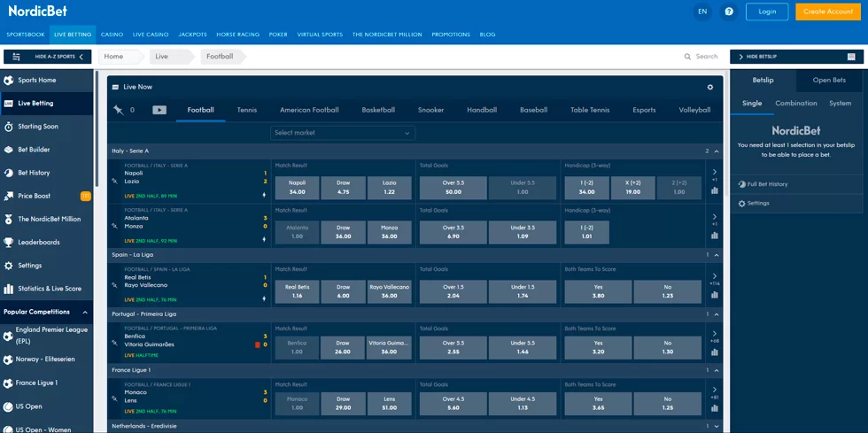
Task: Open Casino in top navigation
Action: [x=112, y=35]
